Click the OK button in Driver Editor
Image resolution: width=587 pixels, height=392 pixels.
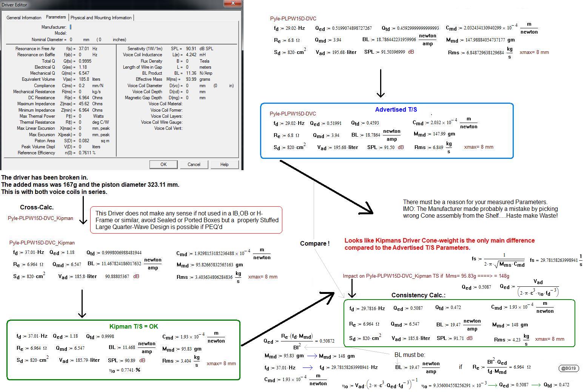pyautogui.click(x=163, y=164)
